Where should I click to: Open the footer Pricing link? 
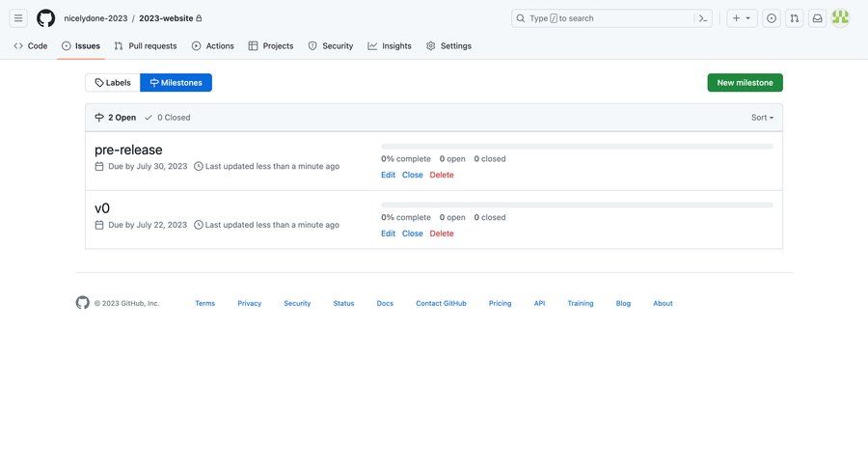[x=500, y=303]
